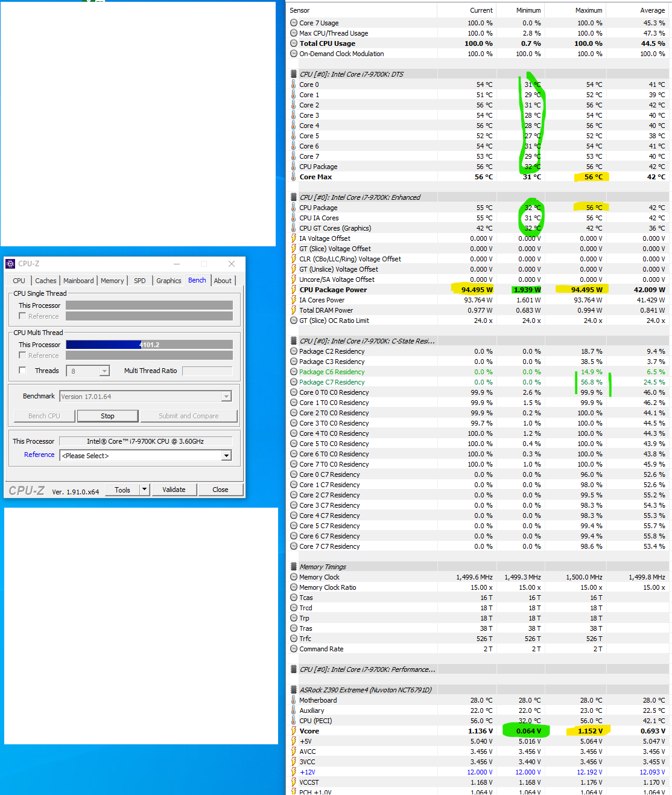Click the lightning icon beside +12V
672x795 pixels.
point(294,772)
